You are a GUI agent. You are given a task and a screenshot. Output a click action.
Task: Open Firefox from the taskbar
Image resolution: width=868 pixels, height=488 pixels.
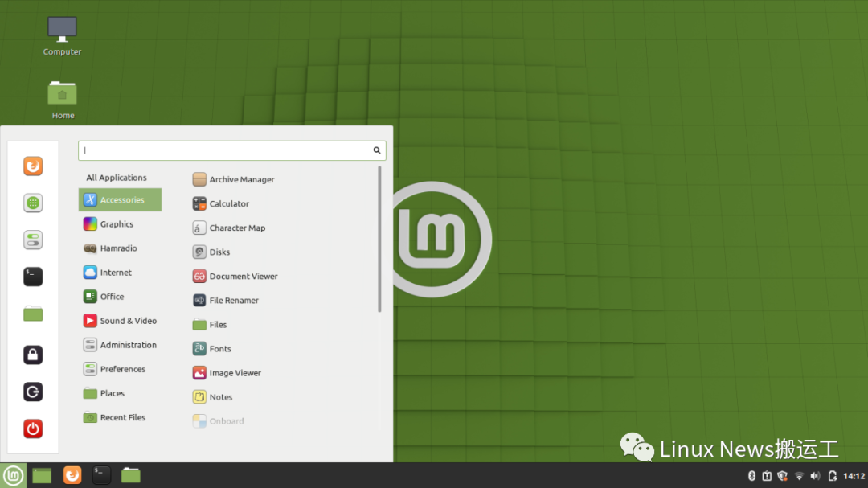click(72, 475)
